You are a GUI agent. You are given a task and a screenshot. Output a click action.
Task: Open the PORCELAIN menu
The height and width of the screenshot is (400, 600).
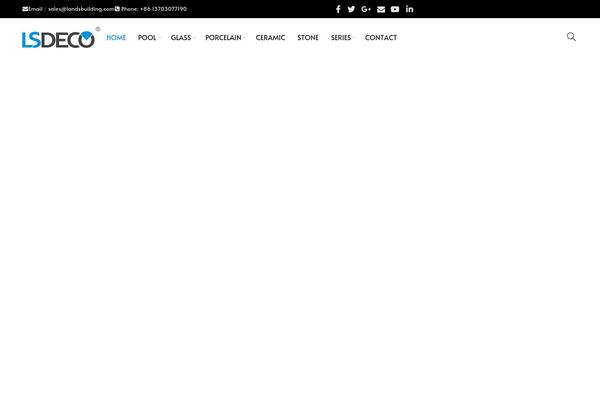[x=223, y=38]
